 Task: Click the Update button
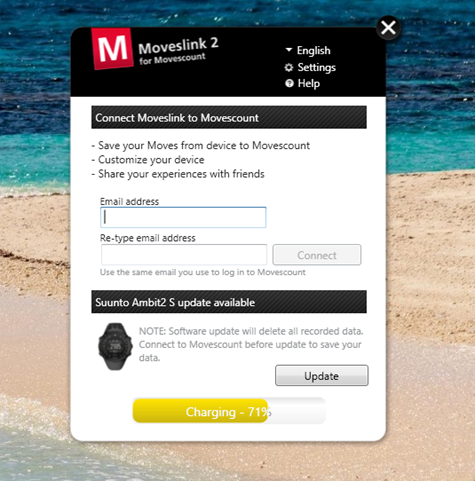tap(322, 376)
